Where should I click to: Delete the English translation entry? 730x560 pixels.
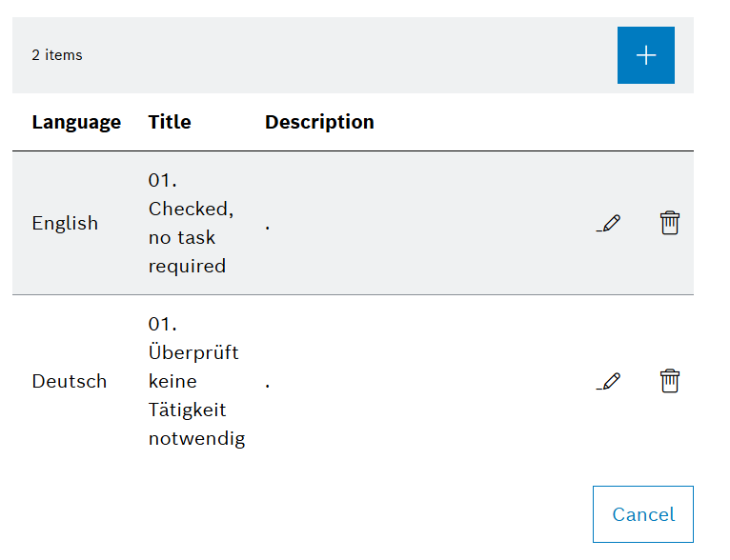click(x=670, y=224)
